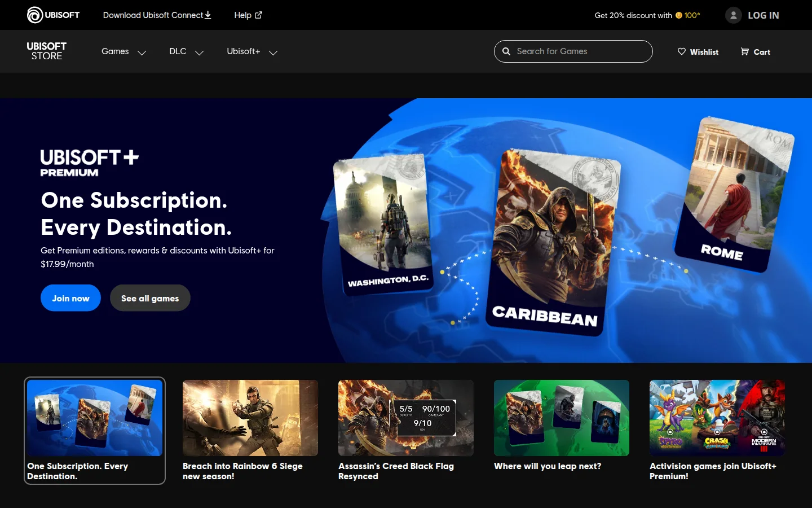
Task: Click 'Assassin's Creed Black Flag Resynced' caption
Action: tap(396, 471)
